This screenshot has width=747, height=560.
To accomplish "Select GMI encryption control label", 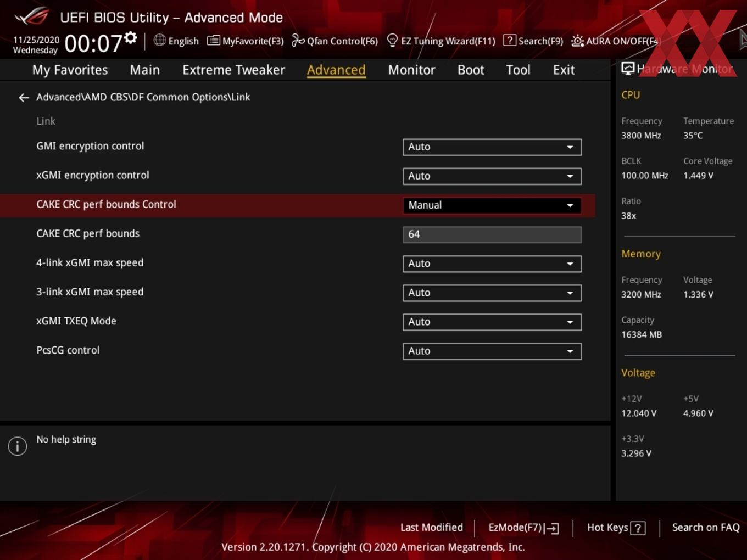I will point(90,146).
